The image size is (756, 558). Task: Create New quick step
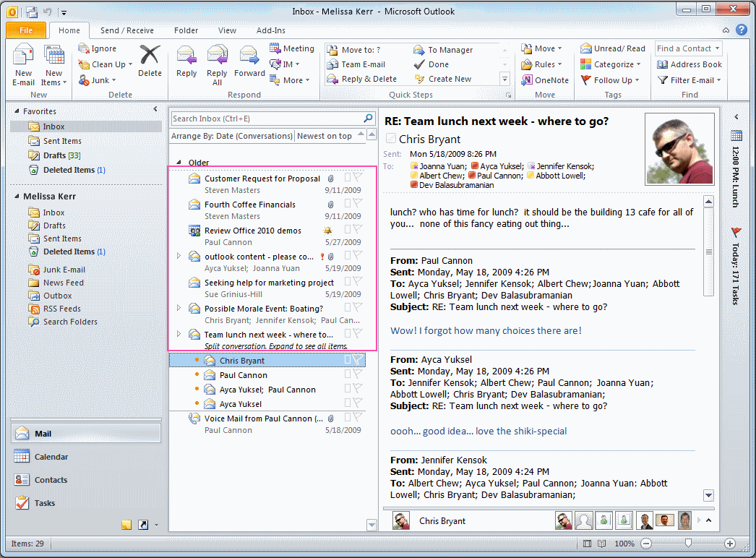[442, 79]
